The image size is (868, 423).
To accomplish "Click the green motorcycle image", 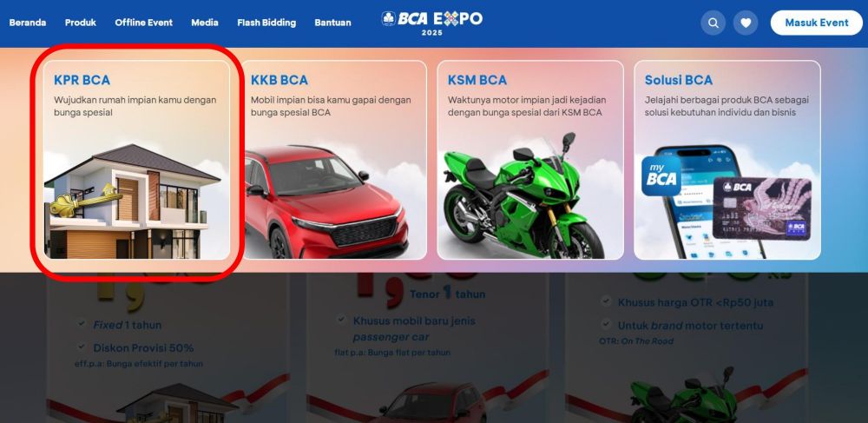I will click(523, 196).
